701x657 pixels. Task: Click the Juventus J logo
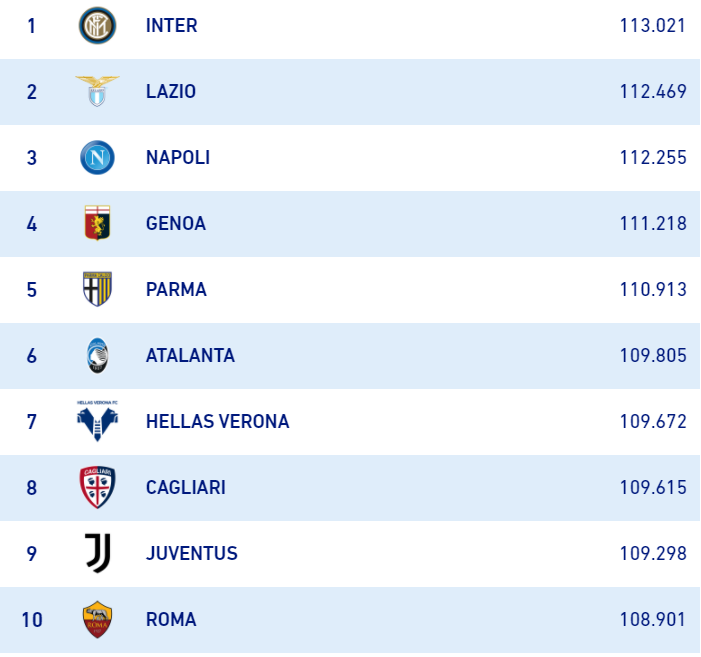(97, 553)
